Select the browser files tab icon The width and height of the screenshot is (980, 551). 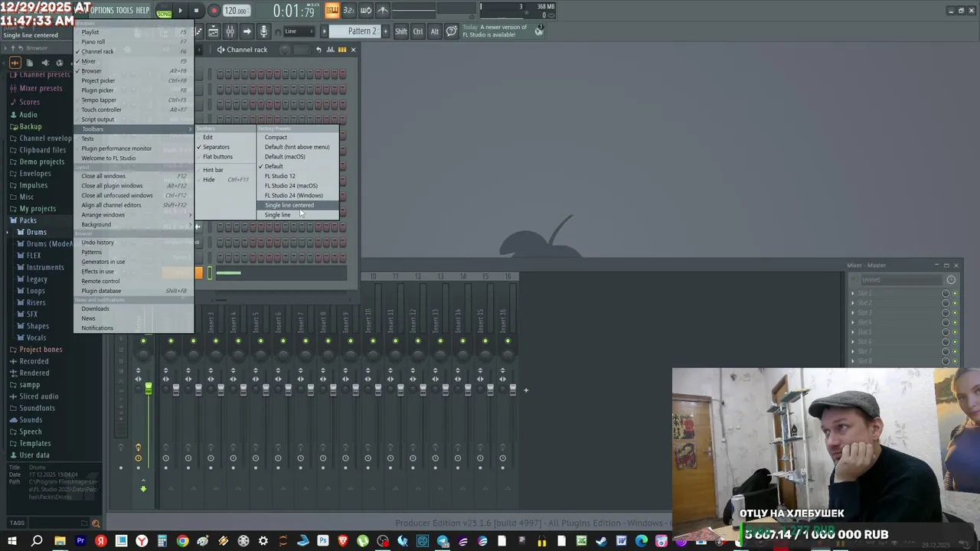click(30, 63)
